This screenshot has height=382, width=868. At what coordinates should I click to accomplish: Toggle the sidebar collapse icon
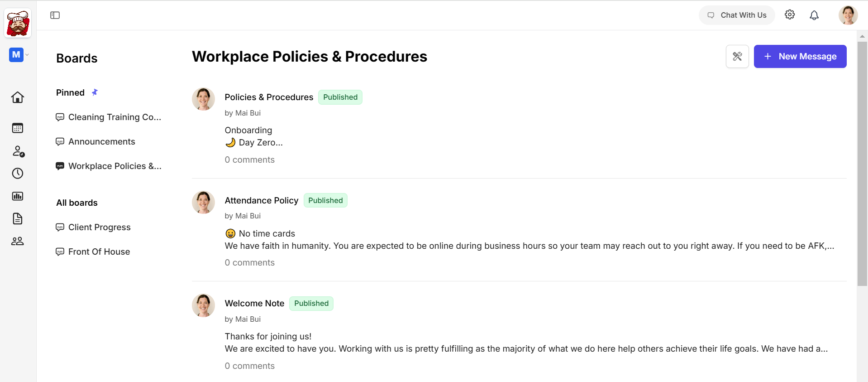point(55,15)
